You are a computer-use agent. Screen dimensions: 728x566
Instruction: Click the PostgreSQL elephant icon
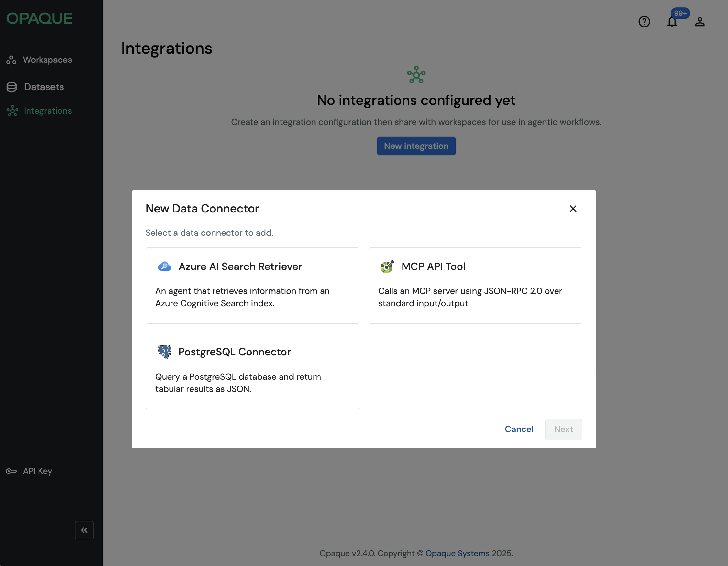(x=164, y=352)
